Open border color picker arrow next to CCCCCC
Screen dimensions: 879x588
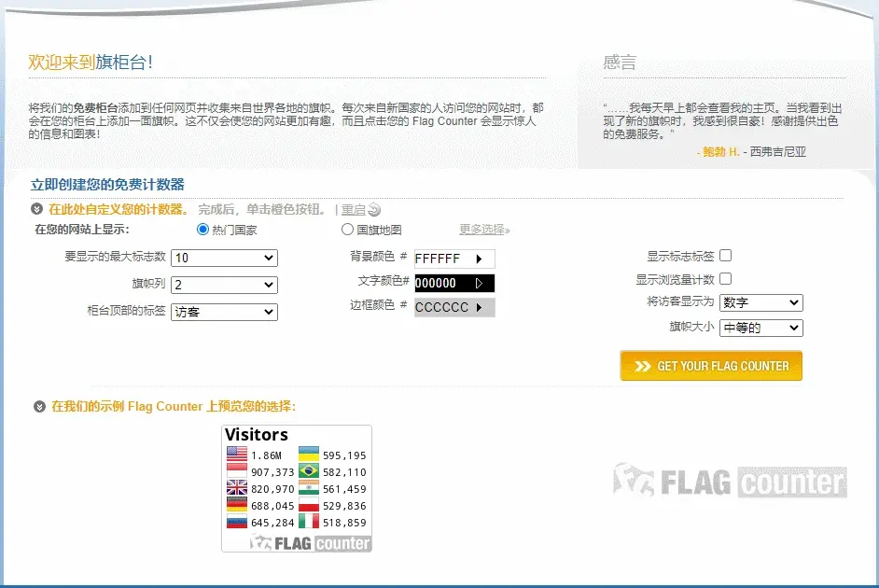pyautogui.click(x=480, y=307)
